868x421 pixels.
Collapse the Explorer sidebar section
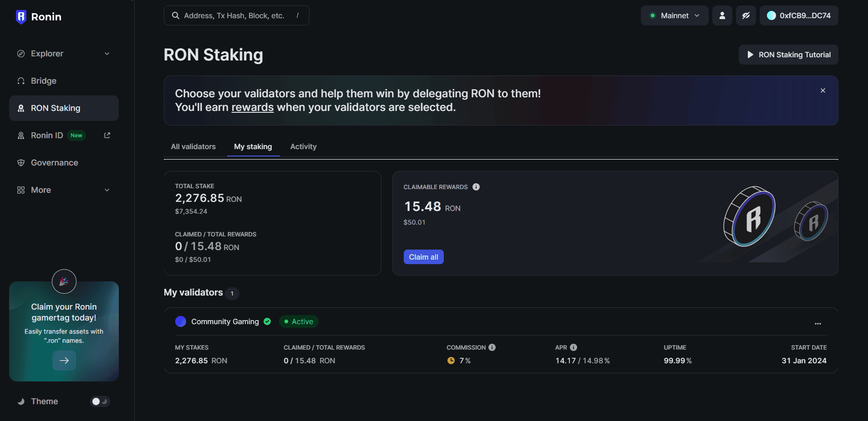[x=107, y=53]
